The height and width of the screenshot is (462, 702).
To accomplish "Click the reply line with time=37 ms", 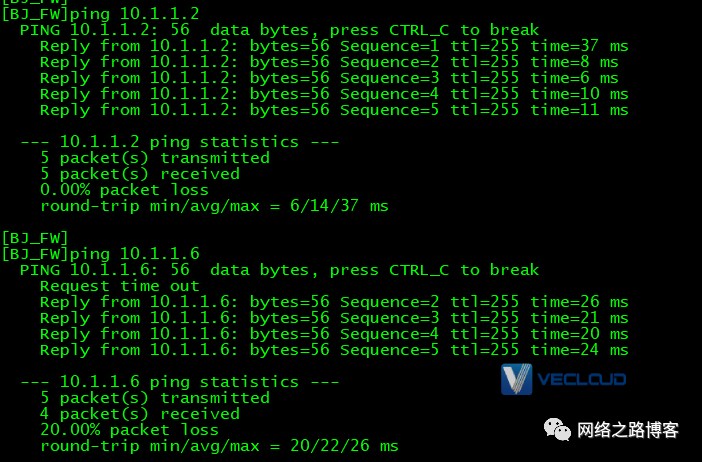I will pos(334,46).
